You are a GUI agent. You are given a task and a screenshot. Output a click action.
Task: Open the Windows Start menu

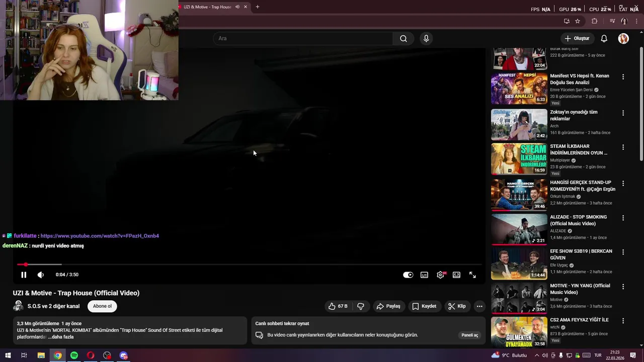click(x=8, y=355)
